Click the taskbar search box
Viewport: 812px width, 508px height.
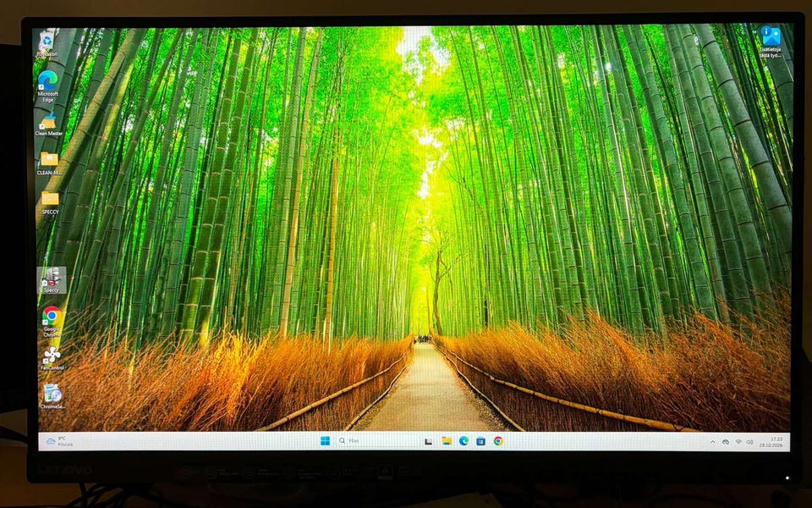click(x=378, y=440)
